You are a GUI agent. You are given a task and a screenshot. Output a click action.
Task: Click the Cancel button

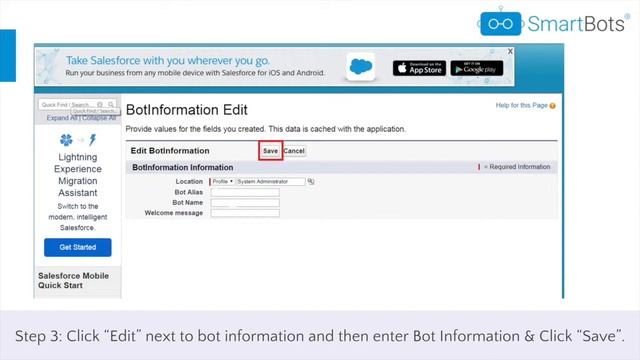pos(294,151)
